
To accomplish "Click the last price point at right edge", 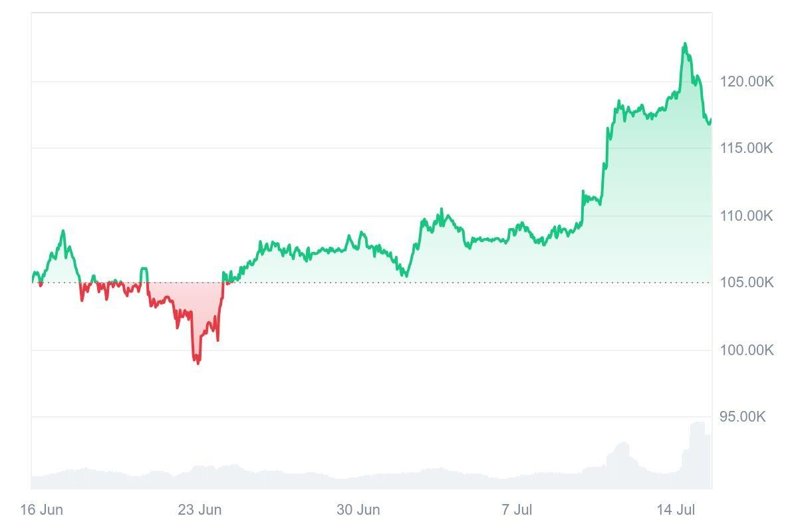I will click(x=711, y=120).
